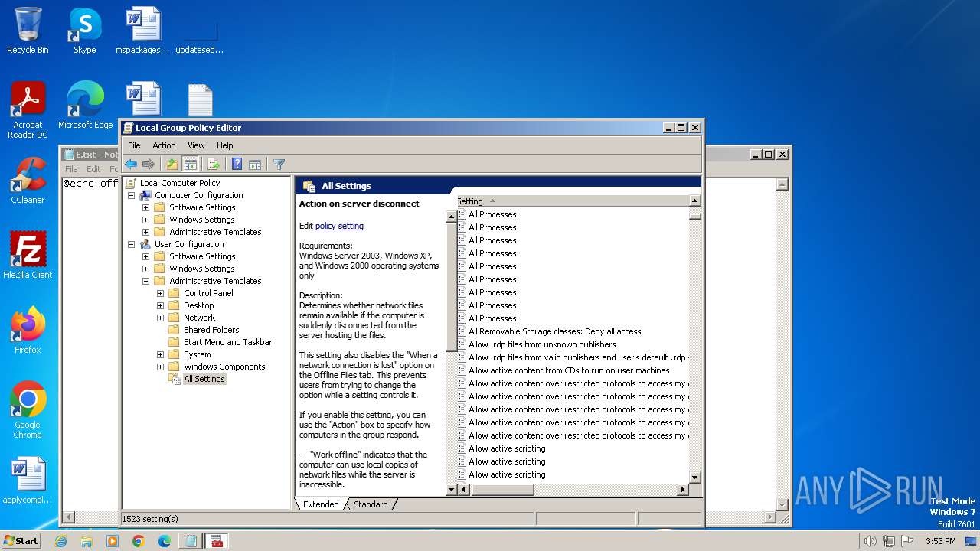This screenshot has width=980, height=551.
Task: Expand Network tree node
Action: (160, 318)
